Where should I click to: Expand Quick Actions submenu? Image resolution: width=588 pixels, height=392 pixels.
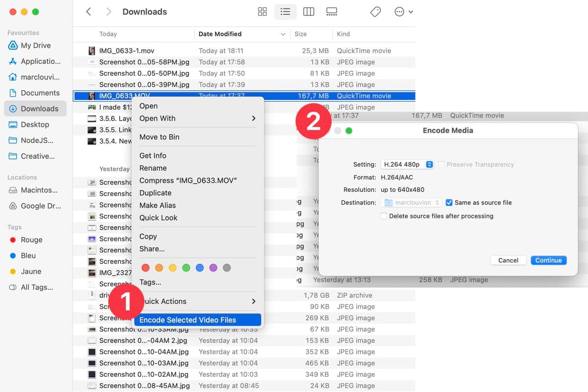point(197,301)
